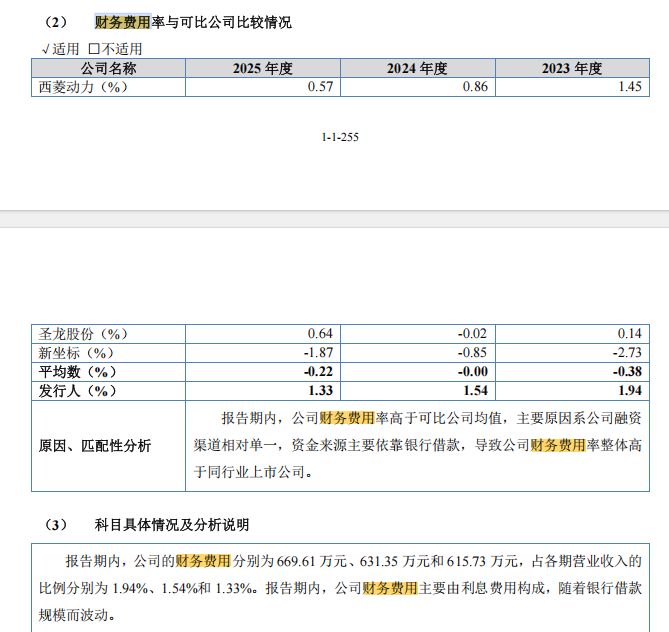
Task: Click value -0.22 in 平均数 row
Action: 318,371
